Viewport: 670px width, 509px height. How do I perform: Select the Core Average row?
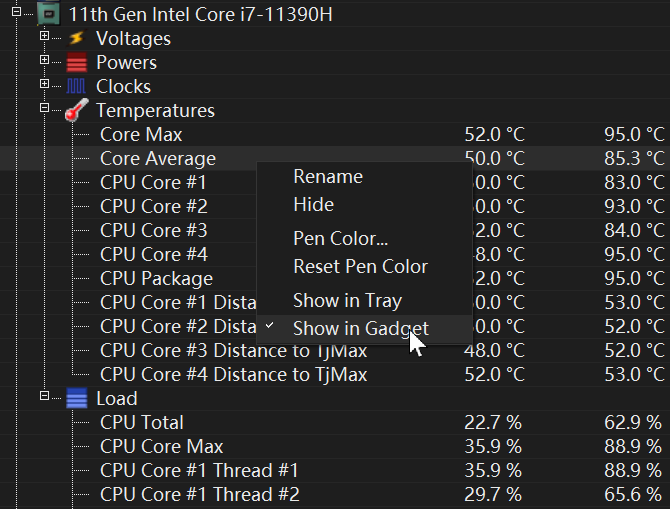pos(335,158)
